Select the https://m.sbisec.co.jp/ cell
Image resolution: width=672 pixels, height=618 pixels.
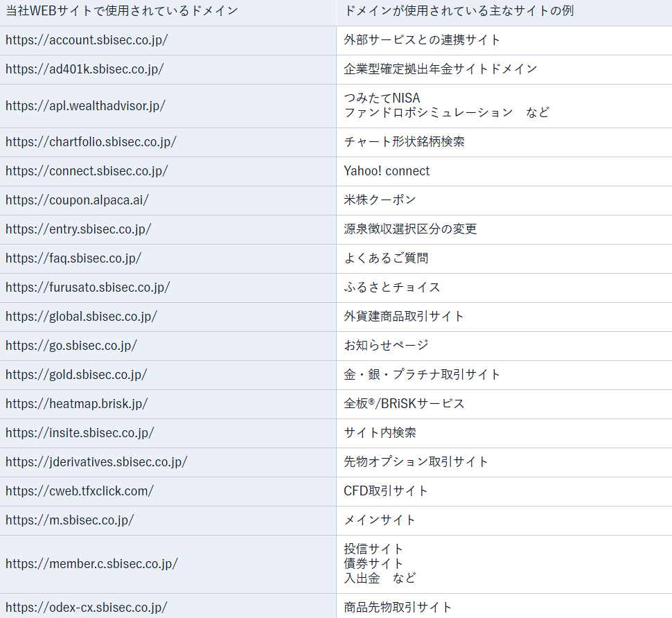pyautogui.click(x=168, y=521)
